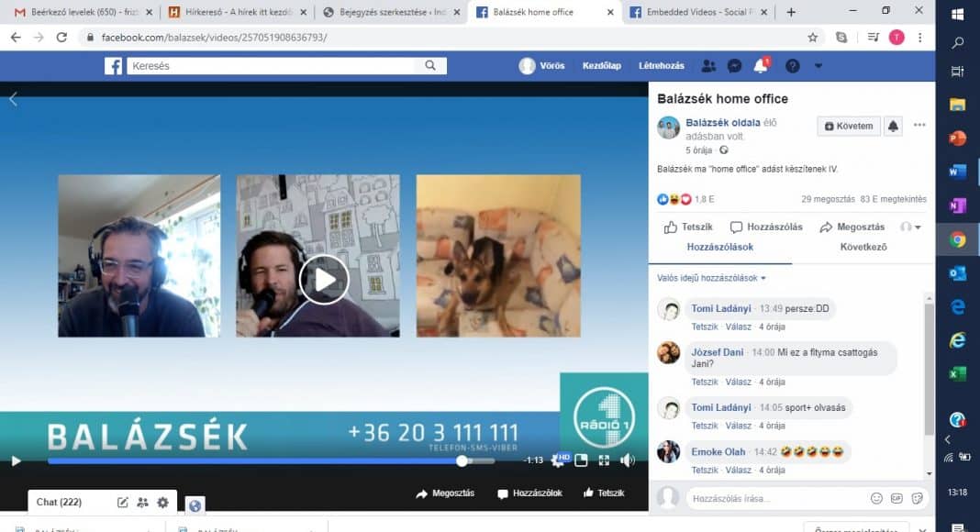The image size is (980, 532).
Task: Open the Chrome three-dot menu
Action: pos(920,38)
